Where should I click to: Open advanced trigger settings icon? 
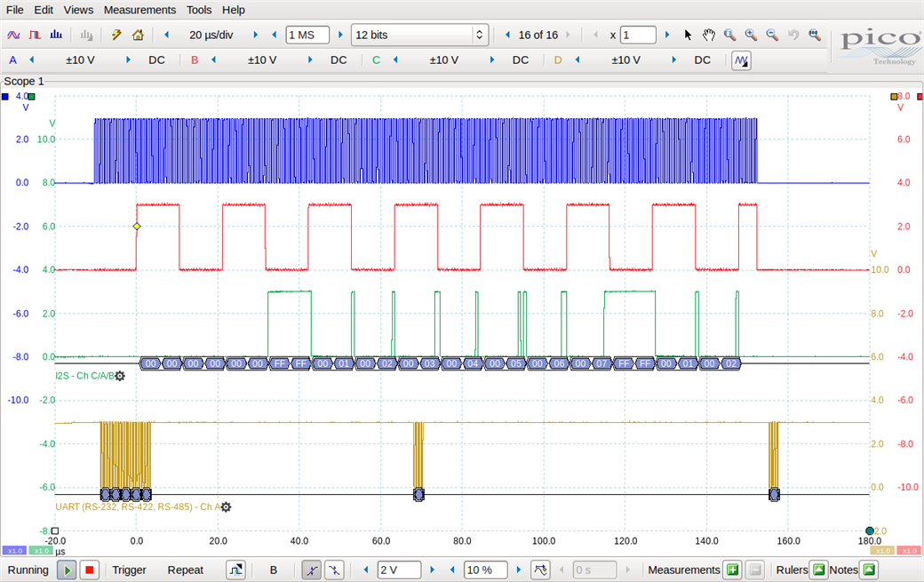pyautogui.click(x=235, y=570)
